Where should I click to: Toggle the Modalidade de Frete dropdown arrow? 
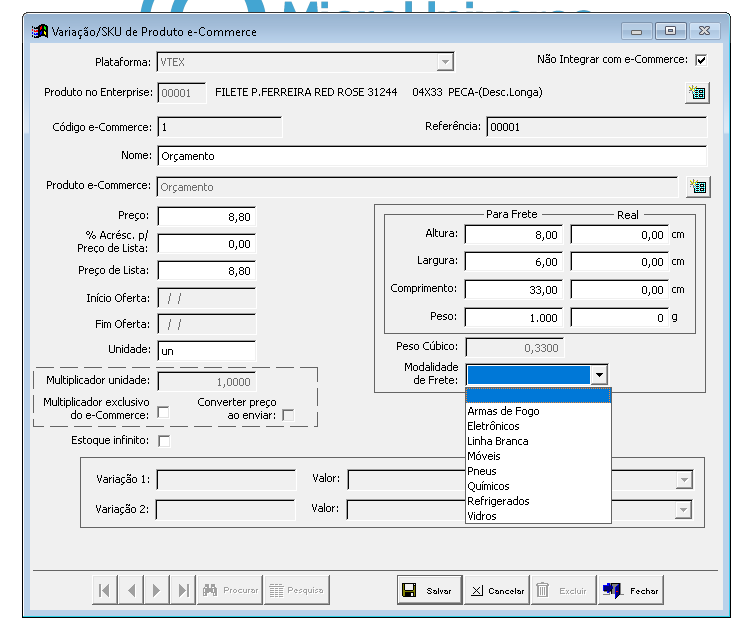click(x=599, y=375)
